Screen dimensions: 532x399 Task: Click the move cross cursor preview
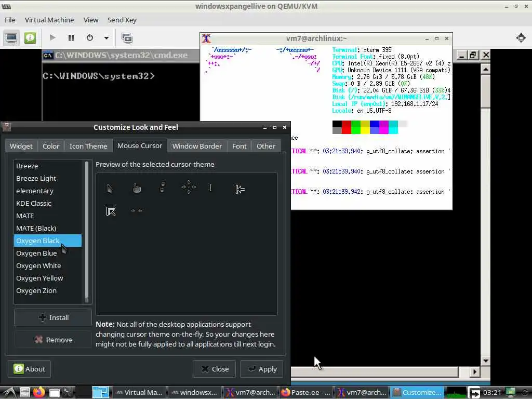click(x=189, y=187)
